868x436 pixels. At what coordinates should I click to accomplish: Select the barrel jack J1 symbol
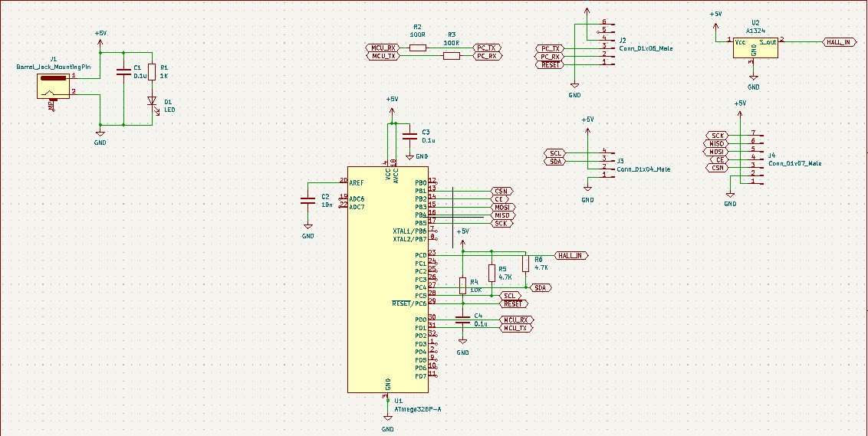(53, 87)
